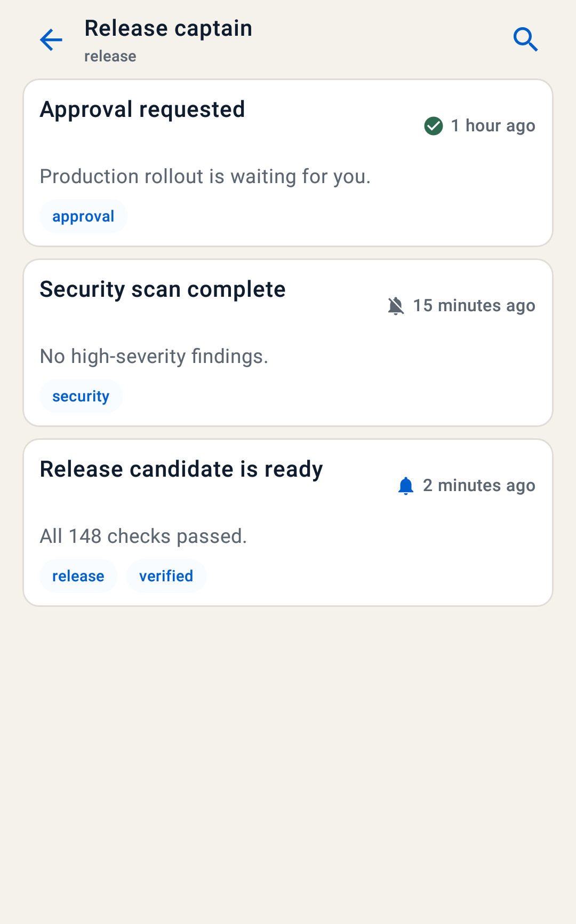Select the 2 minutes ago timestamp

click(479, 486)
